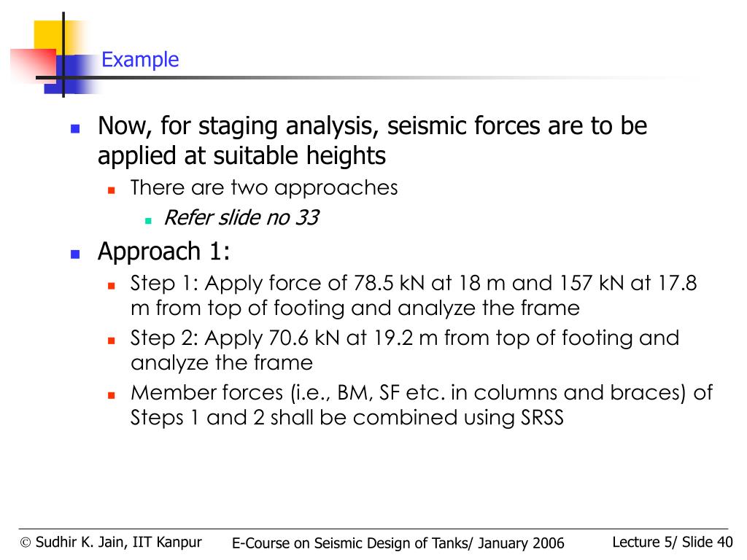Select the 'Approach 1:' heading
This screenshot has width=747, height=560.
(x=163, y=252)
